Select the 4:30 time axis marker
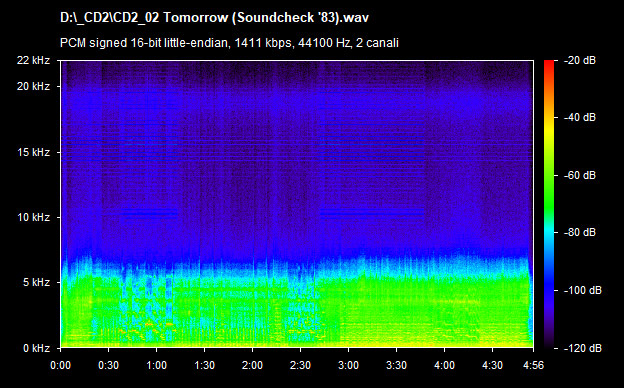 pyautogui.click(x=492, y=365)
